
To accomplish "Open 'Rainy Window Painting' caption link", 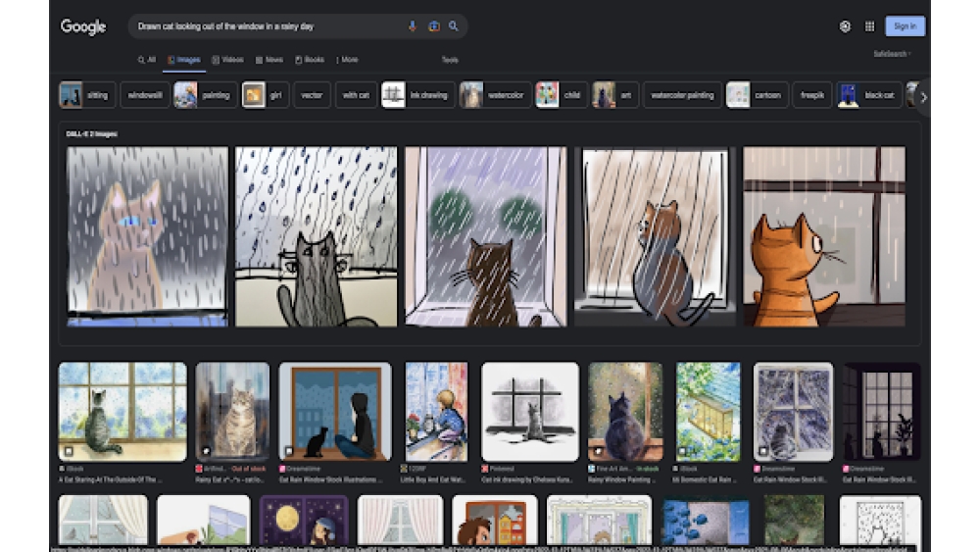I will 622,479.
